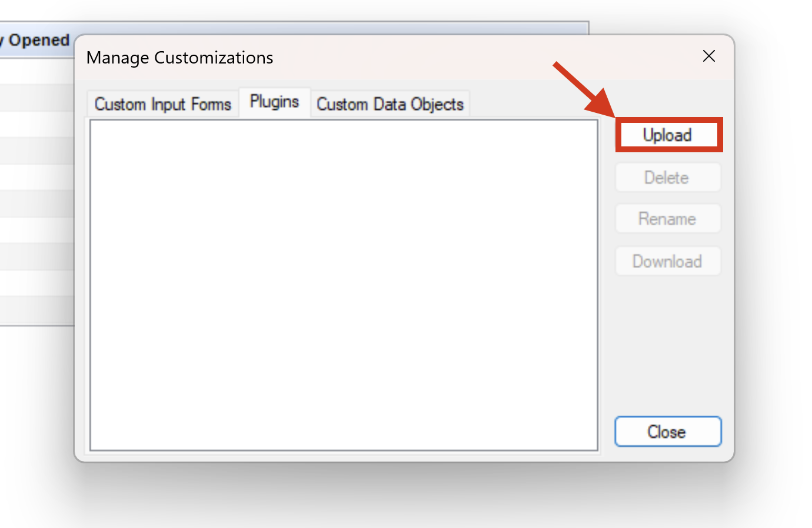Click the Upload button
This screenshot has height=528, width=812.
point(667,135)
